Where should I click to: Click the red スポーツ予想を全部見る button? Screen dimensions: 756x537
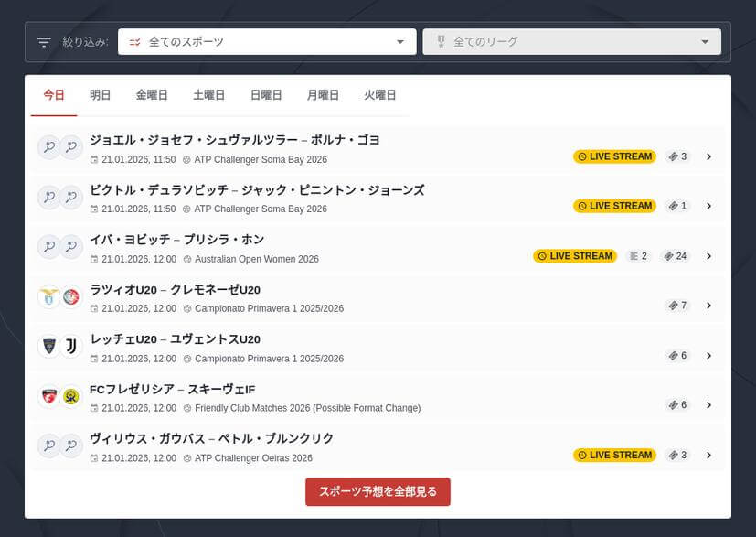pyautogui.click(x=378, y=491)
